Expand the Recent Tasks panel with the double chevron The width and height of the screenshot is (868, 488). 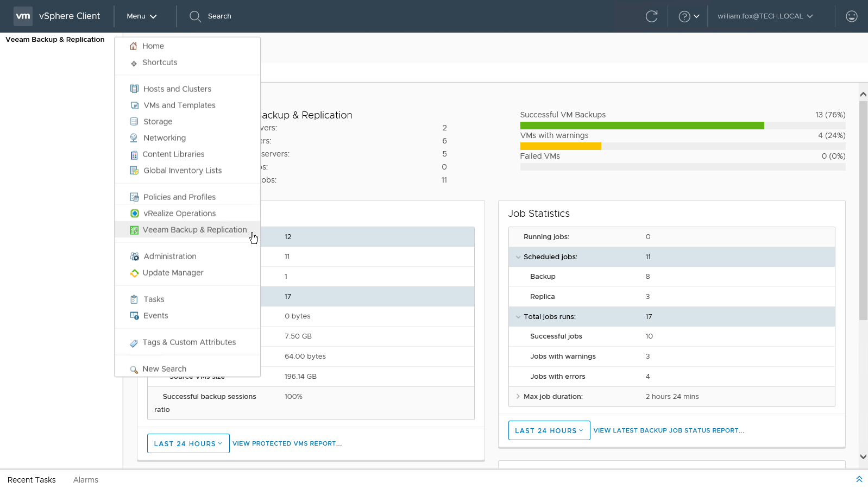click(x=859, y=479)
